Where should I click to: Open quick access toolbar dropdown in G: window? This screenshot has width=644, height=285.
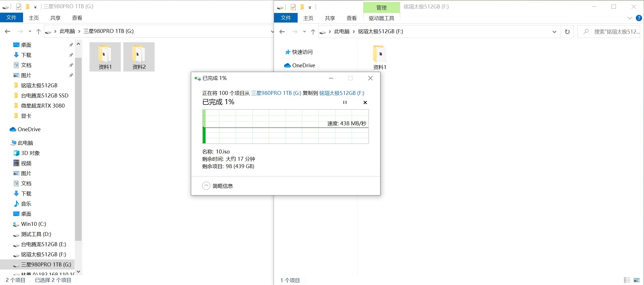(35, 7)
